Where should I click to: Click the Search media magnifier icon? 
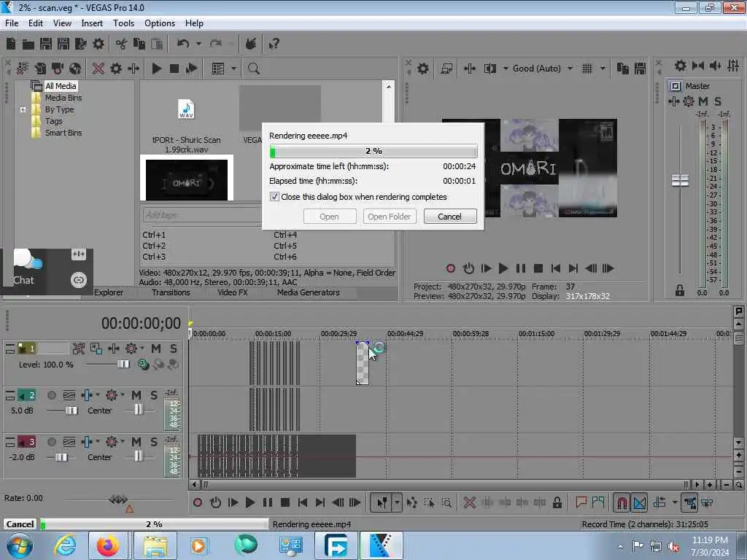click(253, 69)
